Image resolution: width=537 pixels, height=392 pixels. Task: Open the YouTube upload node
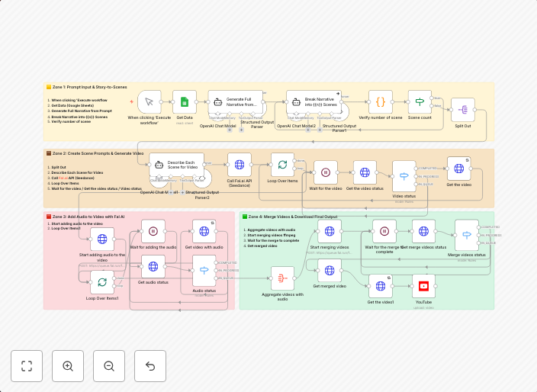tap(423, 287)
